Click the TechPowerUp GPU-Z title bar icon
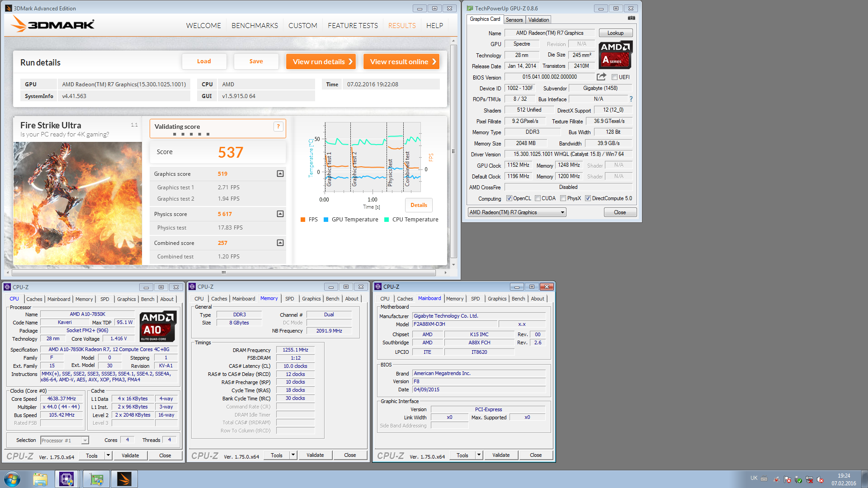Image resolution: width=868 pixels, height=488 pixels. 470,8
